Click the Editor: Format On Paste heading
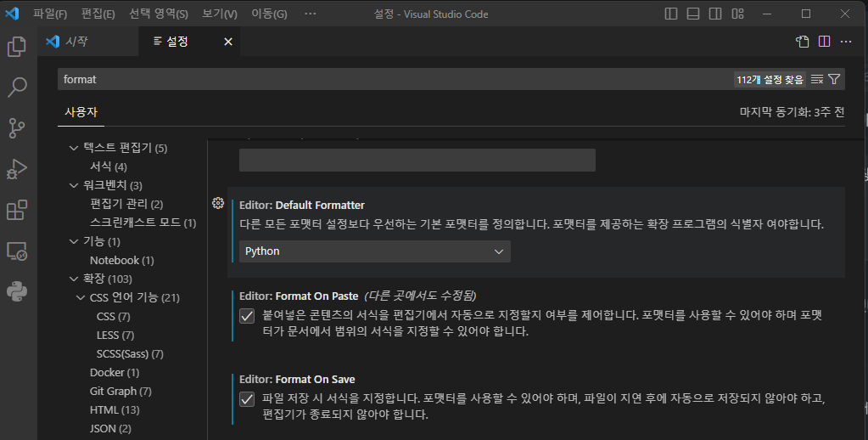This screenshot has height=440, width=868. tap(299, 296)
